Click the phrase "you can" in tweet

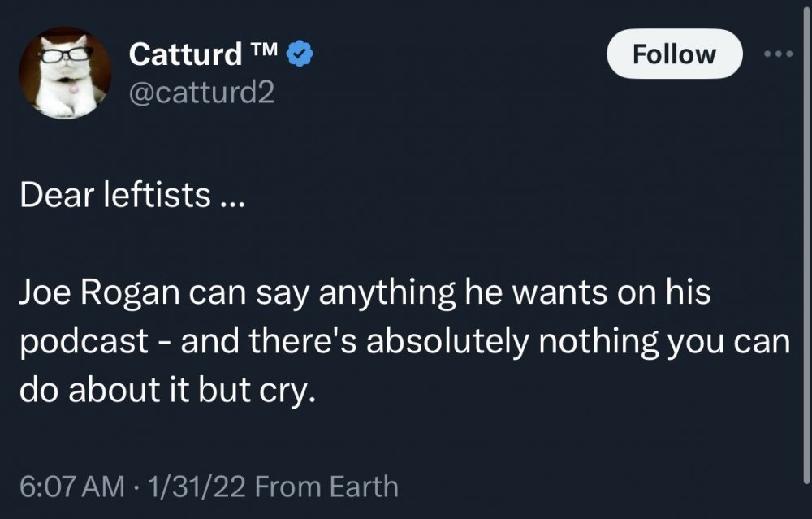(x=728, y=342)
